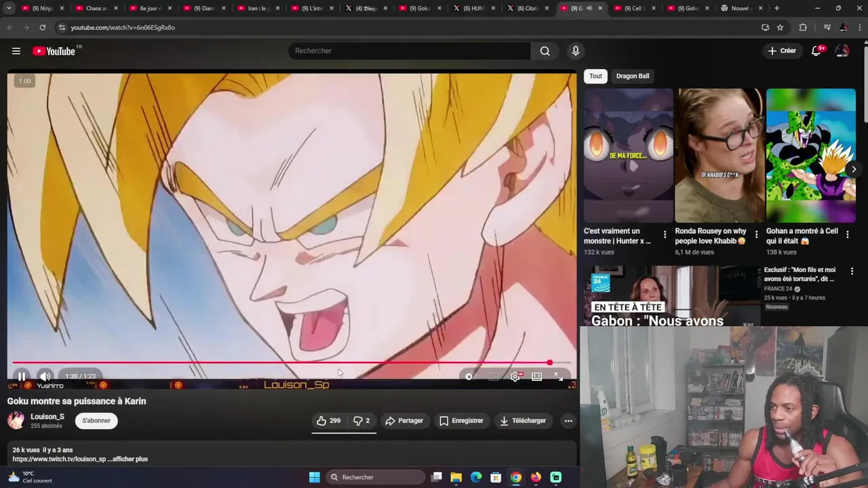Viewport: 868px width, 488px height.
Task: Open the Ronda Rousey Short thumbnail
Action: click(x=719, y=155)
